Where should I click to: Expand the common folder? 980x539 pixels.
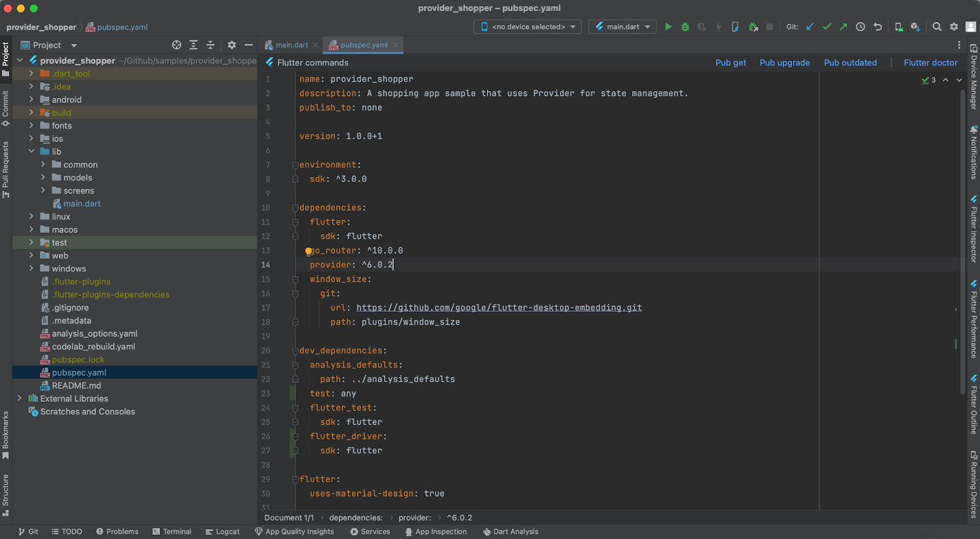coord(43,164)
